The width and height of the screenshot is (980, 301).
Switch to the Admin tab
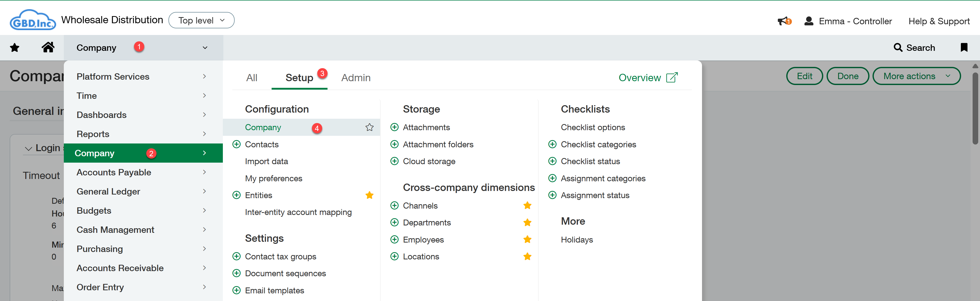click(x=355, y=78)
